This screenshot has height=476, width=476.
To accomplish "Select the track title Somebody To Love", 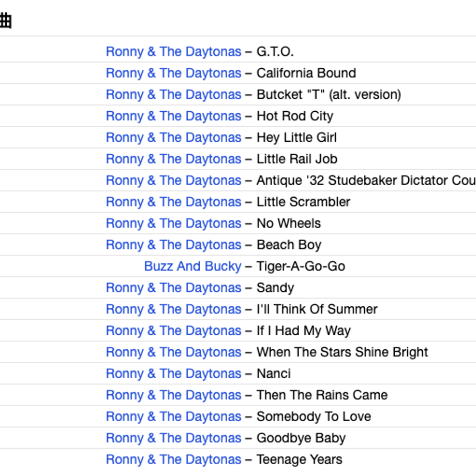I will [x=314, y=417].
